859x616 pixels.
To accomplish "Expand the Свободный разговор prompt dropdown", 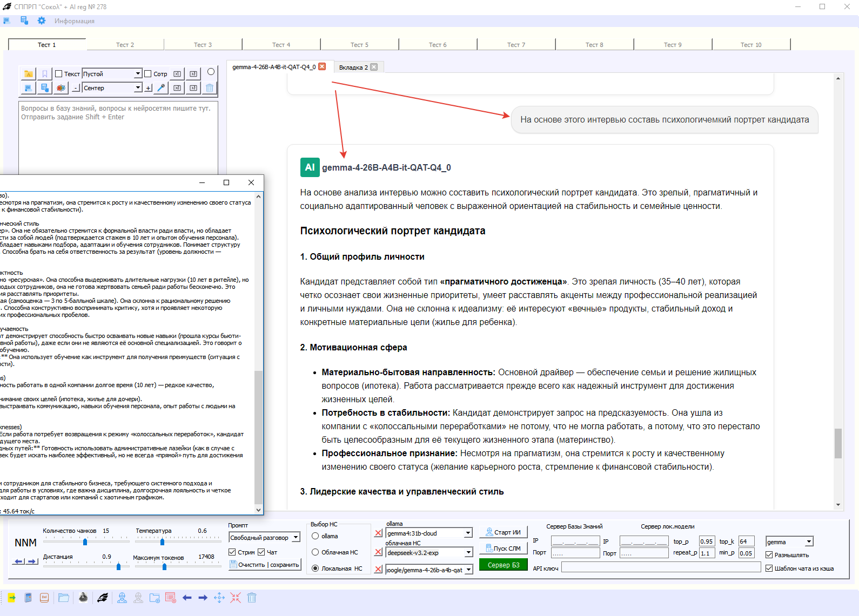I will coord(296,538).
